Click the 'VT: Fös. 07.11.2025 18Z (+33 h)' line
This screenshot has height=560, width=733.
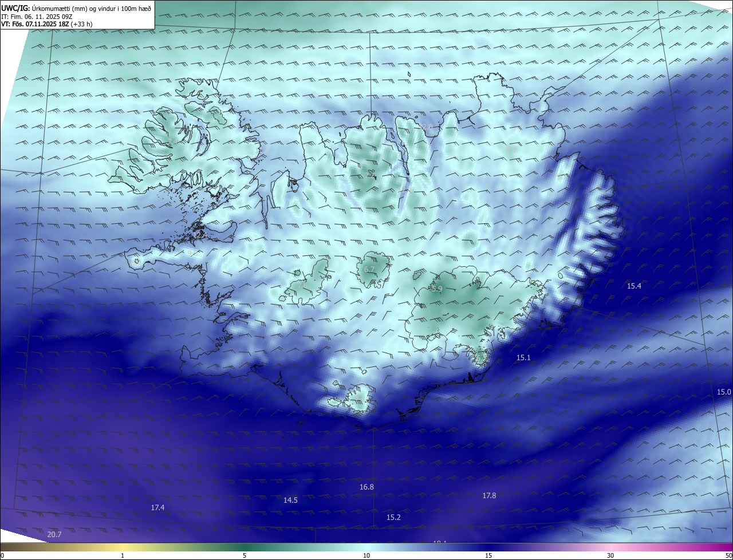click(x=47, y=24)
